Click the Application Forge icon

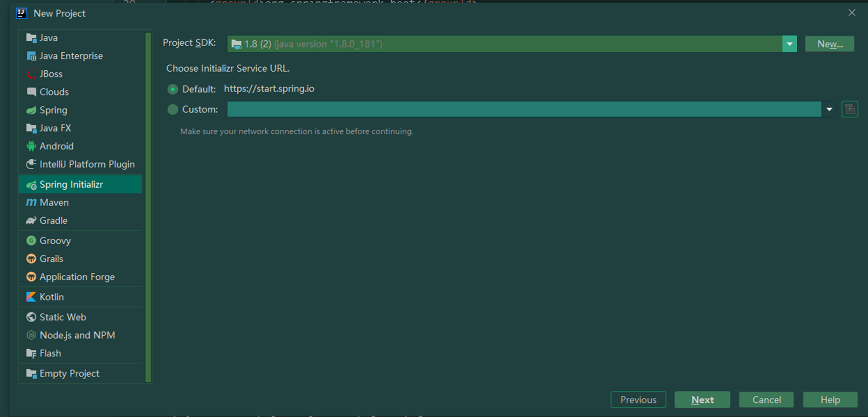[x=31, y=277]
